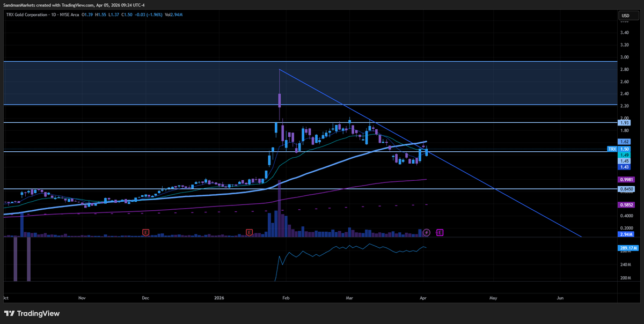The width and height of the screenshot is (644, 324).
Task: Click the purple lightning bolt event icon
Action: (427, 232)
